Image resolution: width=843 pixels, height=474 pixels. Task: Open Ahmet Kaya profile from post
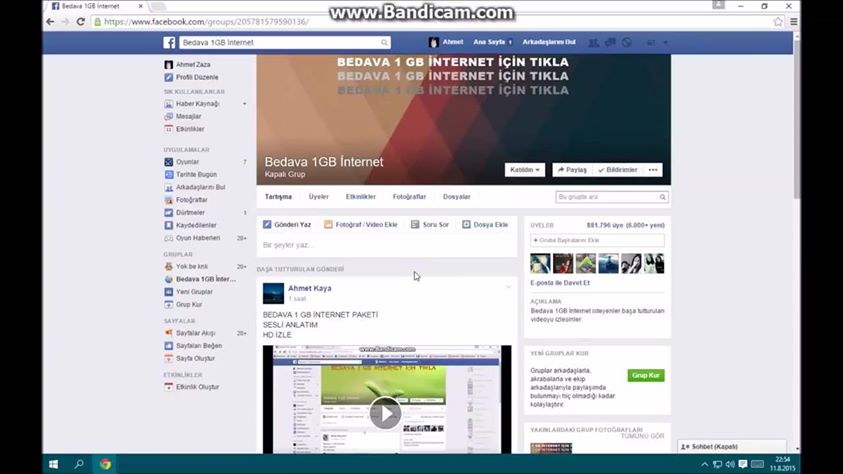(310, 289)
